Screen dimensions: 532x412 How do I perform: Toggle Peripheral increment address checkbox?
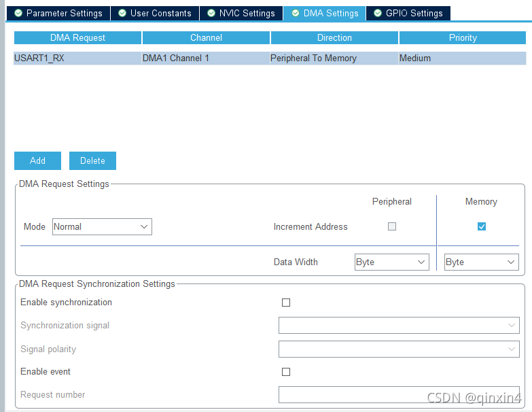[x=392, y=226]
